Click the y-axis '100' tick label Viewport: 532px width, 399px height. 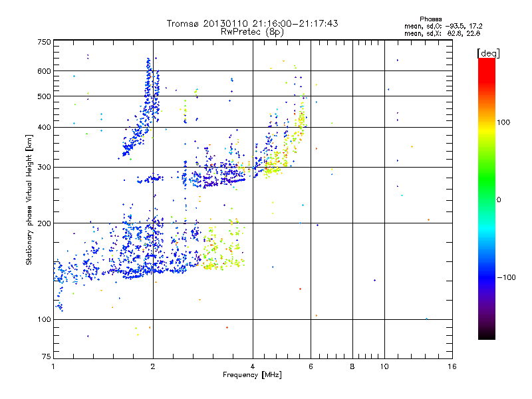point(44,319)
